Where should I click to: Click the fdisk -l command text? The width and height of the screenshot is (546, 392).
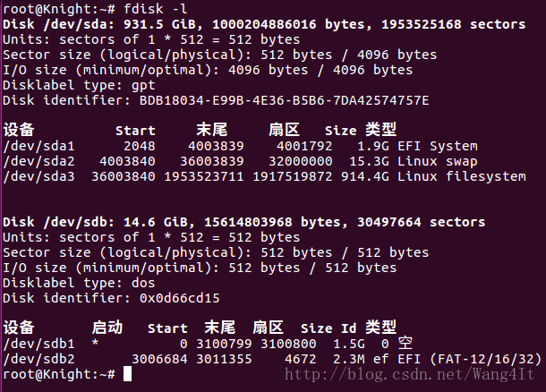[156, 9]
